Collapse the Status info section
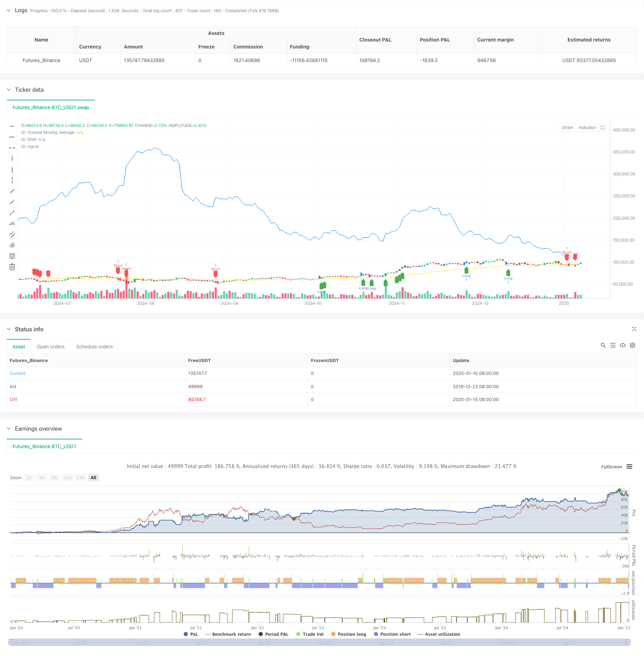Viewport: 644px width, 656px height. [9, 329]
